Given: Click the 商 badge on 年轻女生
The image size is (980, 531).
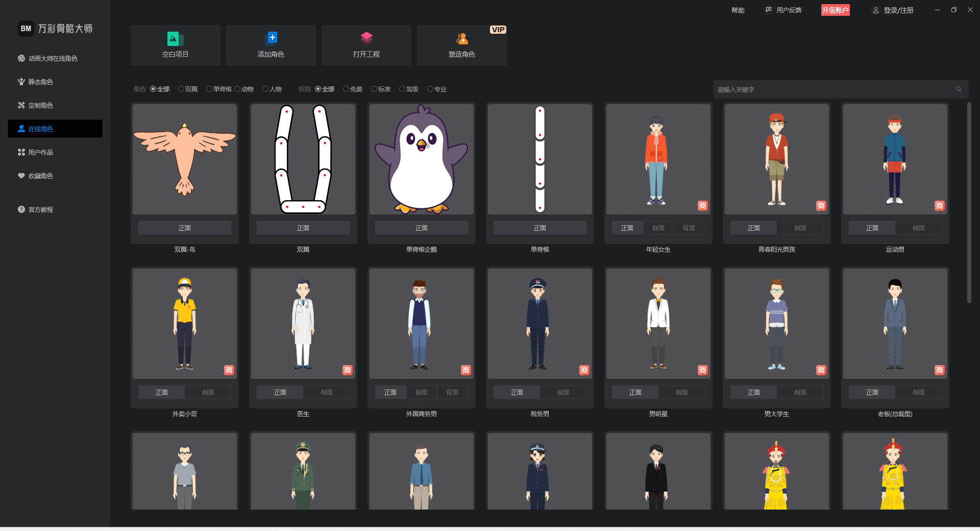Looking at the screenshot, I should click(x=702, y=206).
